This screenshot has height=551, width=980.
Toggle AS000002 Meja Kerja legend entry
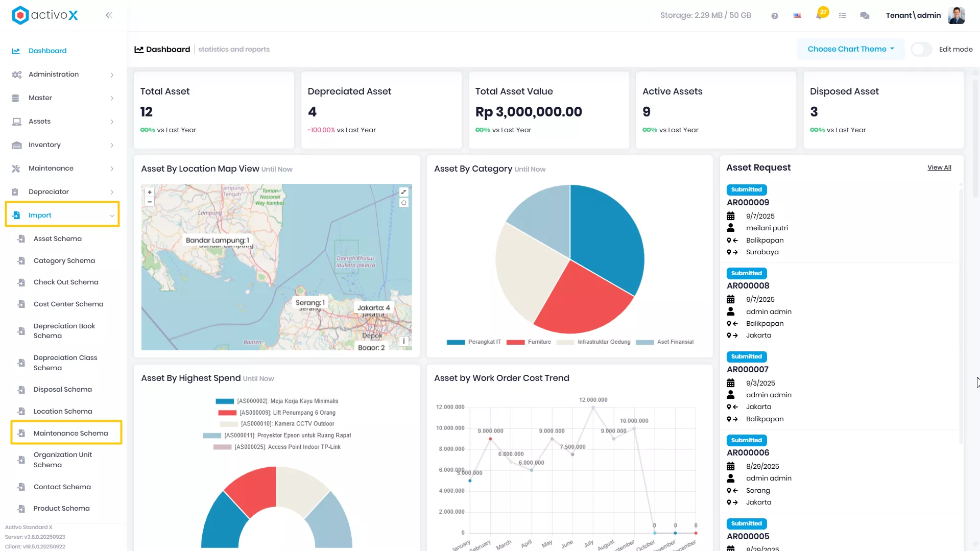tap(277, 401)
